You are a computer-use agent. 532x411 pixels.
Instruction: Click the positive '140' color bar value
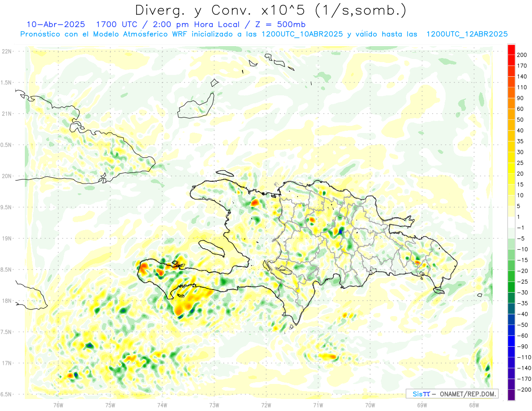point(521,77)
